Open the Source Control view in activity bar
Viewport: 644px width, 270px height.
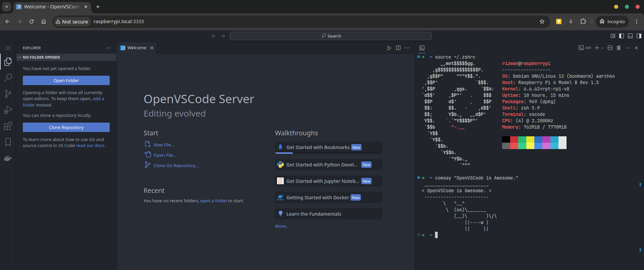(8, 94)
